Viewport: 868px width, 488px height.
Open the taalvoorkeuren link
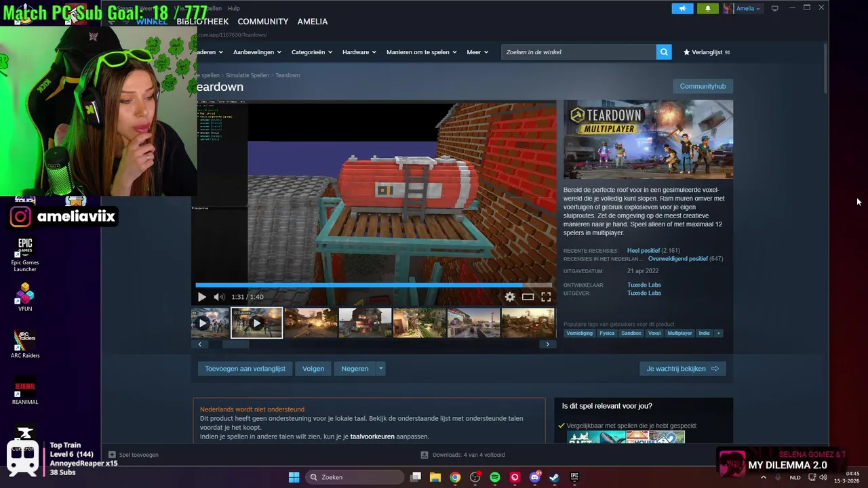[372, 436]
